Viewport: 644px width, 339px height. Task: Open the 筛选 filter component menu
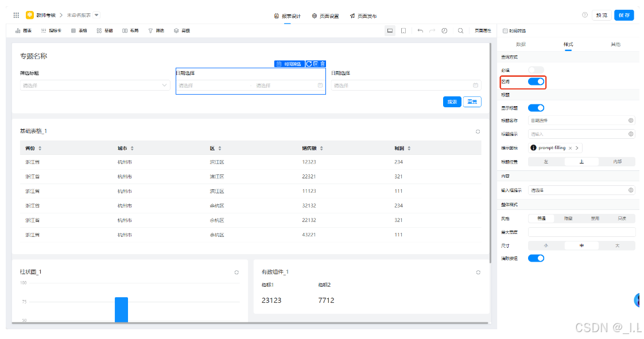click(156, 31)
